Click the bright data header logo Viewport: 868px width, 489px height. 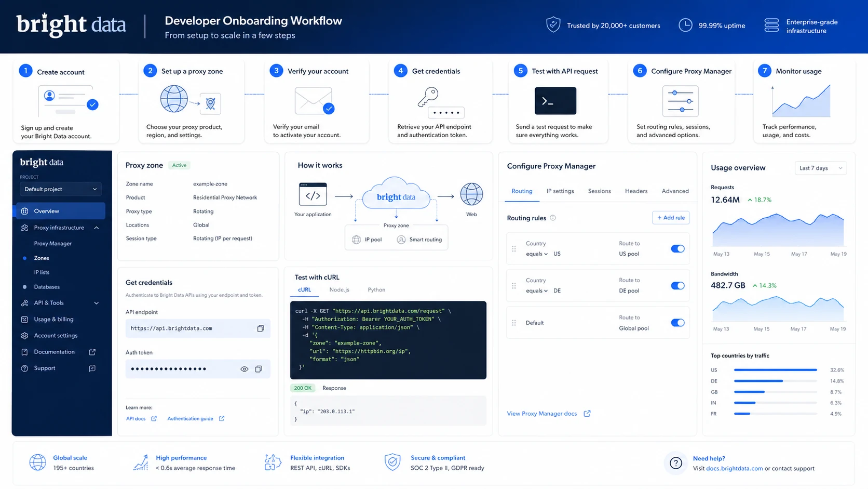coord(71,24)
